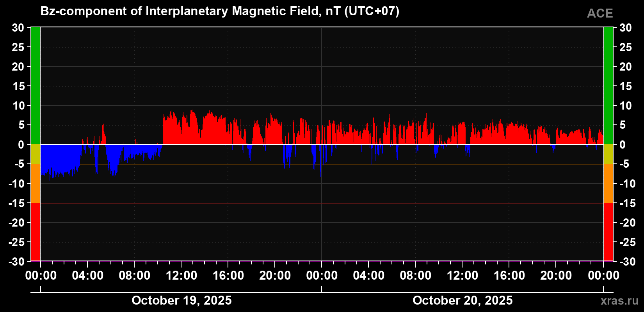Click the middle 00:00 midnight time label

322,275
